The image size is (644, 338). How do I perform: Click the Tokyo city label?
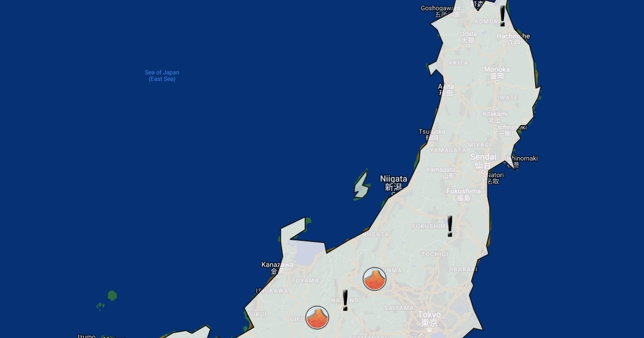click(429, 315)
